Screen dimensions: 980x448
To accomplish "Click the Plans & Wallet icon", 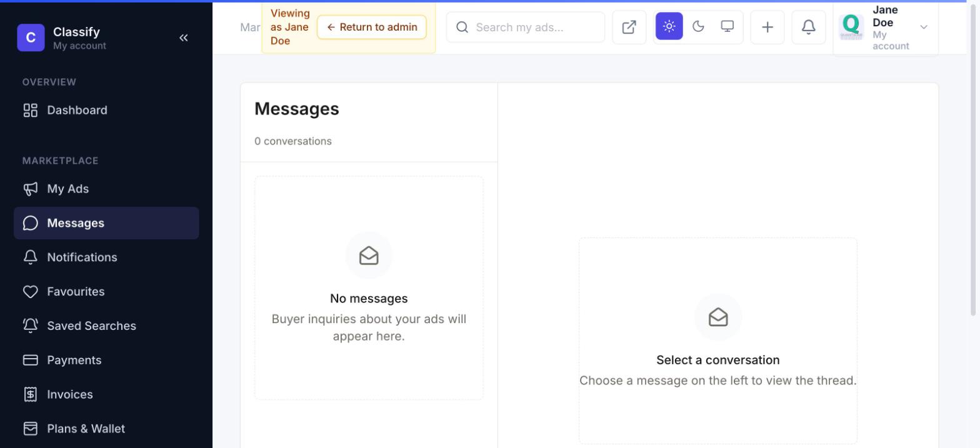I will pyautogui.click(x=30, y=429).
